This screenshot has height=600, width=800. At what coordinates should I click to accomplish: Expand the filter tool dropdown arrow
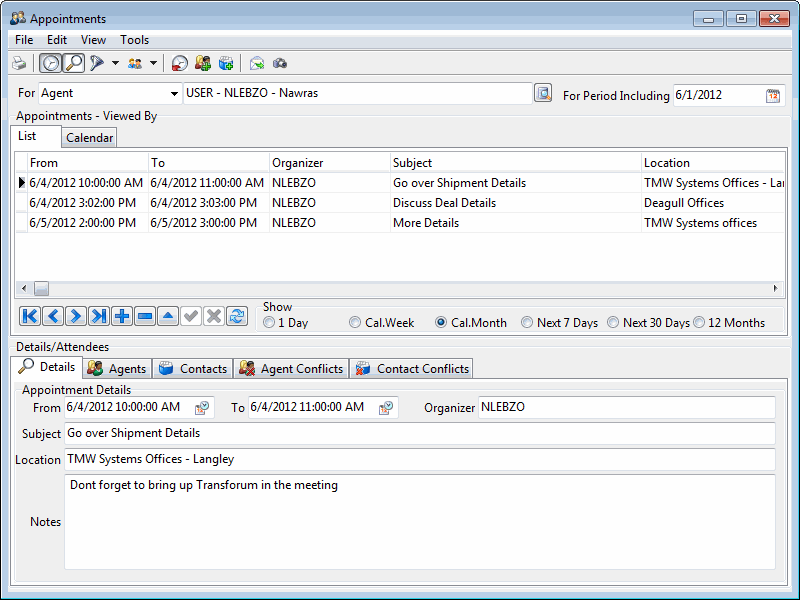115,63
